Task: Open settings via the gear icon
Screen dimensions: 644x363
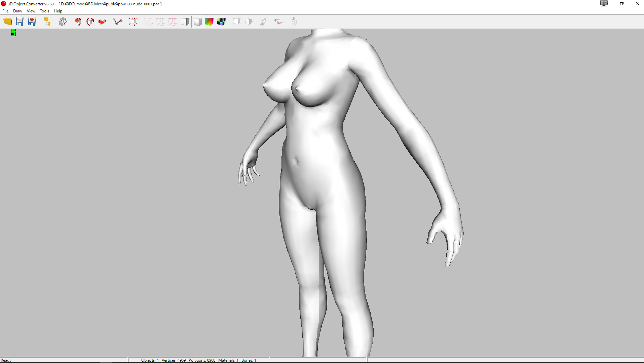Action: pyautogui.click(x=63, y=22)
